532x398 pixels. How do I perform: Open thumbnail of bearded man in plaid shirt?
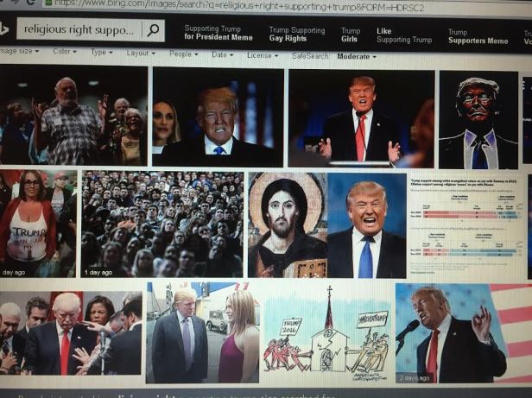73,116
